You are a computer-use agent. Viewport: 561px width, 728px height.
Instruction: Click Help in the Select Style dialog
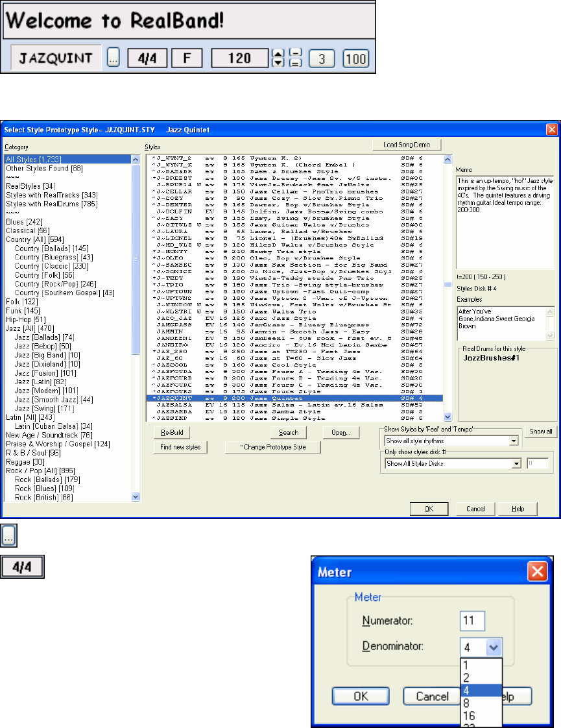click(518, 509)
